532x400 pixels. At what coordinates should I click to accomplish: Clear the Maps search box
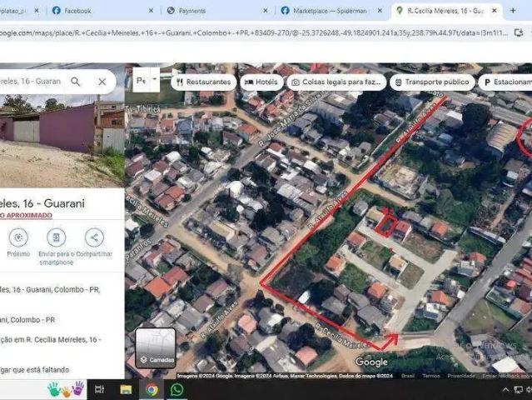pyautogui.click(x=102, y=82)
